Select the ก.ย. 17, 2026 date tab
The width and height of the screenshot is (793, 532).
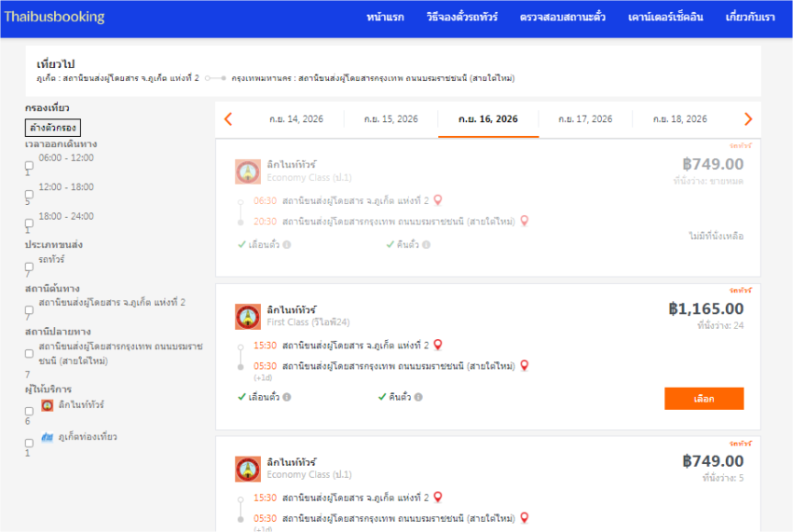(585, 119)
